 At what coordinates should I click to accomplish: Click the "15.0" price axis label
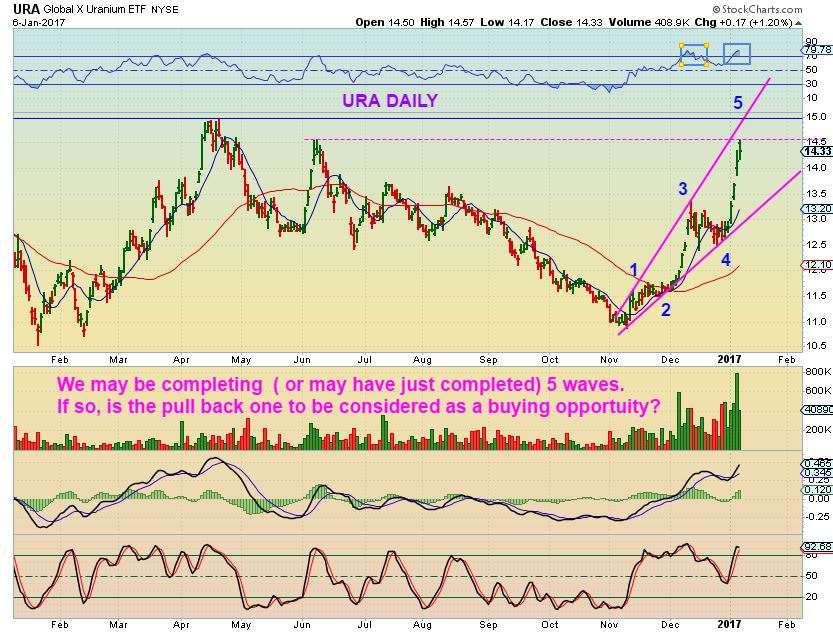pos(816,117)
